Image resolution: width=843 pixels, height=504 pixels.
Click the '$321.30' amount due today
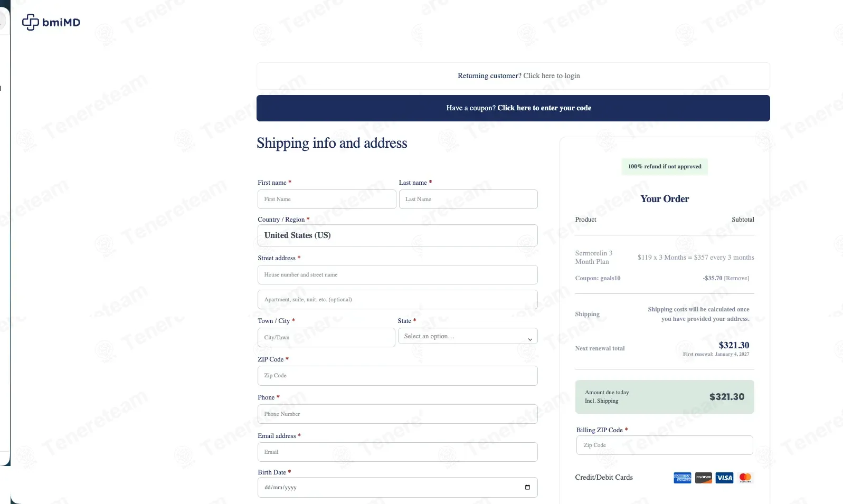[x=727, y=397]
